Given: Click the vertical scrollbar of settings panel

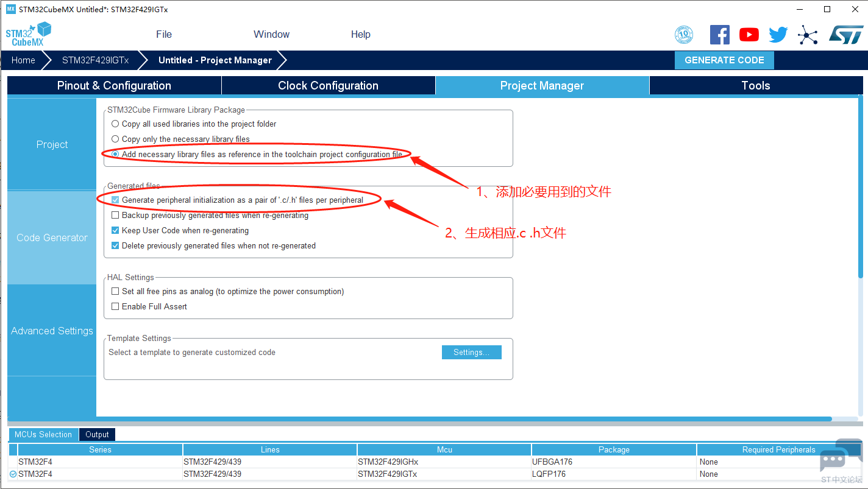Looking at the screenshot, I should tap(861, 186).
